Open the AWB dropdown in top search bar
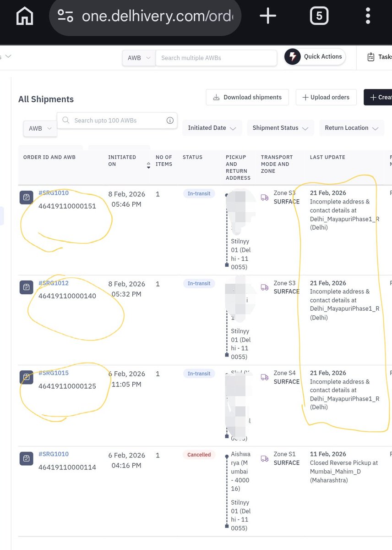Viewport: 392px width, 550px height. click(x=139, y=58)
